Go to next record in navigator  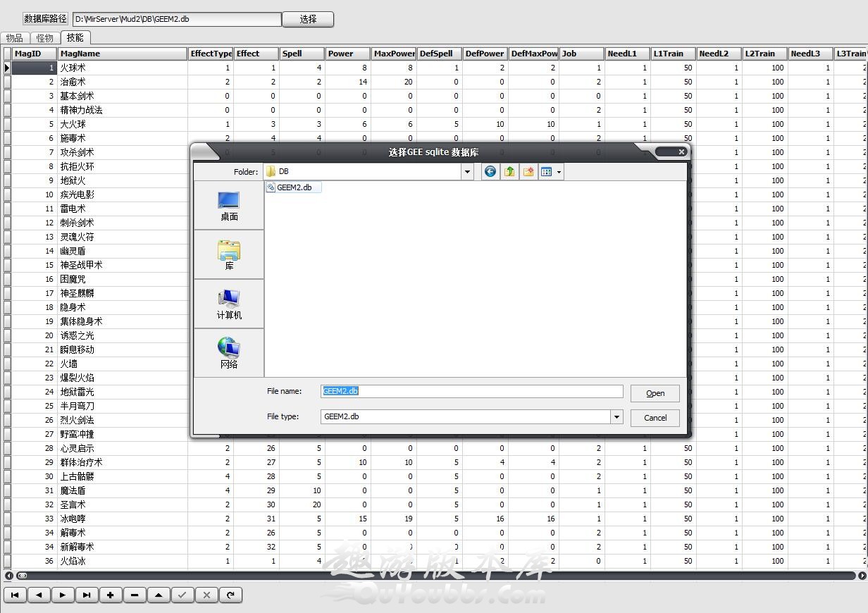point(63,595)
